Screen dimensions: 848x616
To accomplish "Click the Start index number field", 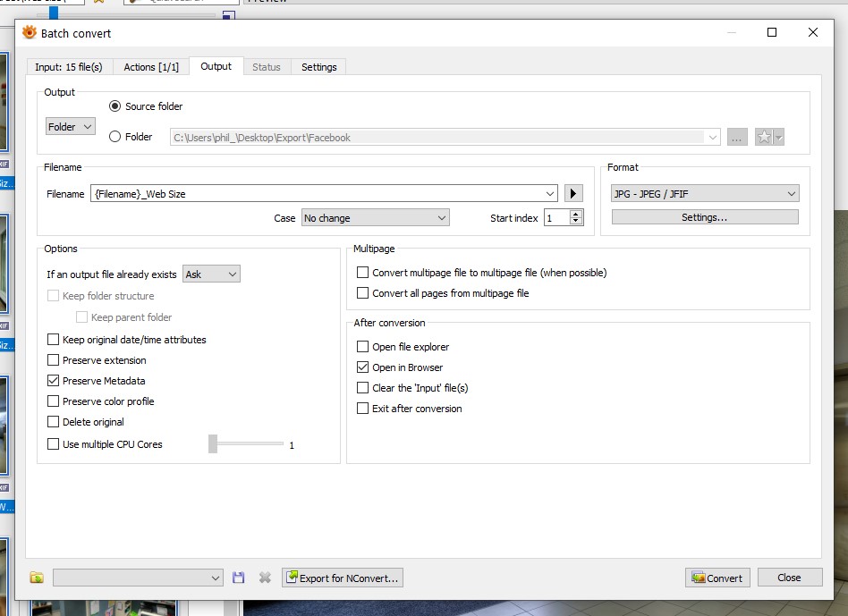I will click(557, 218).
